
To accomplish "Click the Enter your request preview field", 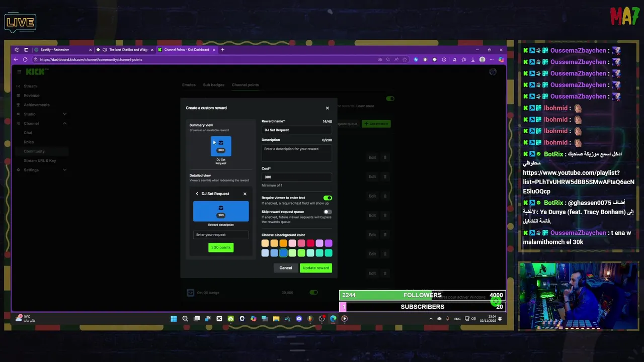I will point(221,235).
